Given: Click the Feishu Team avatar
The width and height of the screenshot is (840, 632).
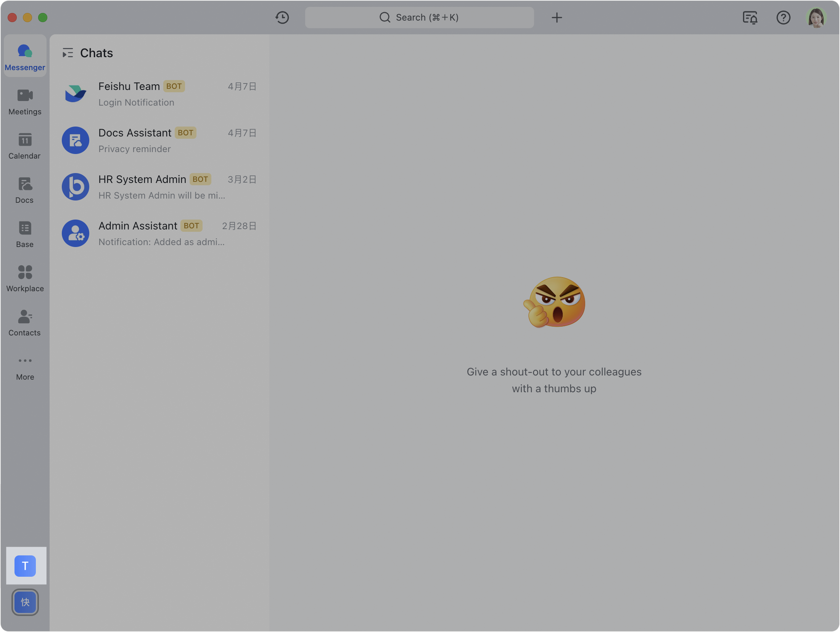Looking at the screenshot, I should coord(76,94).
